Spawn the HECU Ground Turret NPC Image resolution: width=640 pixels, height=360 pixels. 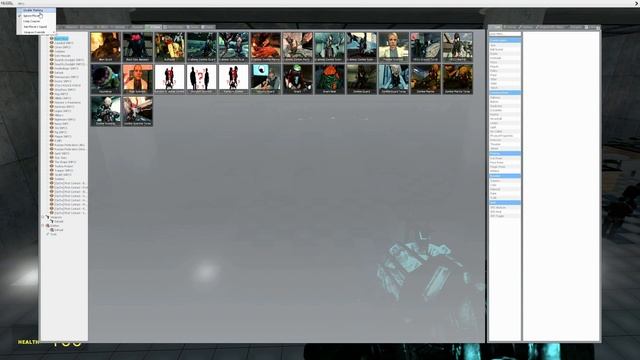425,47
